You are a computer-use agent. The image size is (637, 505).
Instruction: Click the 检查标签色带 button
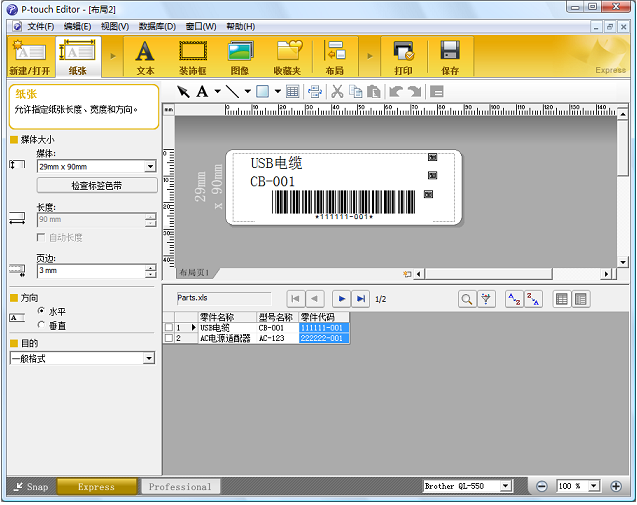tap(97, 186)
